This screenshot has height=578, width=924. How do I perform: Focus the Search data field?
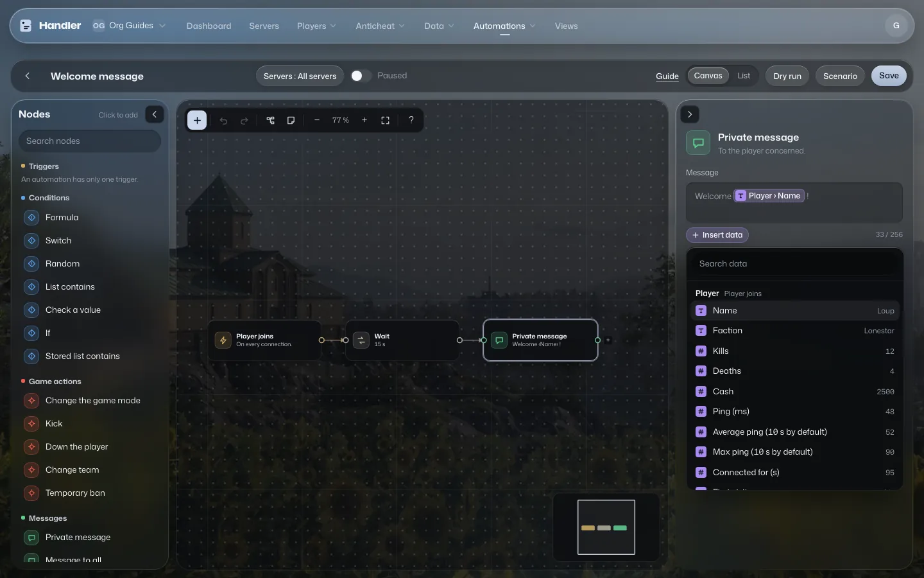[794, 264]
